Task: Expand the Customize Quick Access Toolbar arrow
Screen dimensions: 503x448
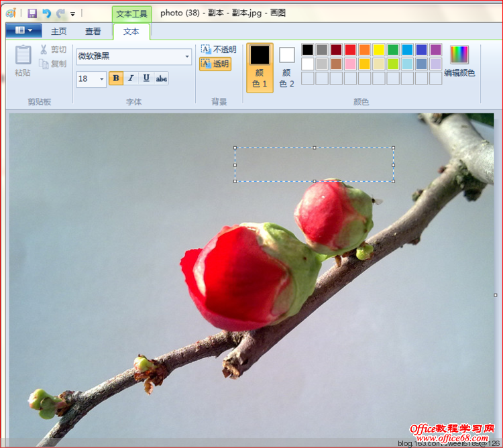Action: click(72, 13)
